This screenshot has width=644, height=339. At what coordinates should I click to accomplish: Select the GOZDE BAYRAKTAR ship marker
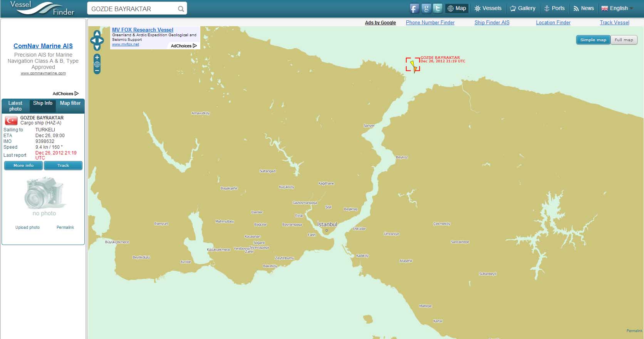413,65
